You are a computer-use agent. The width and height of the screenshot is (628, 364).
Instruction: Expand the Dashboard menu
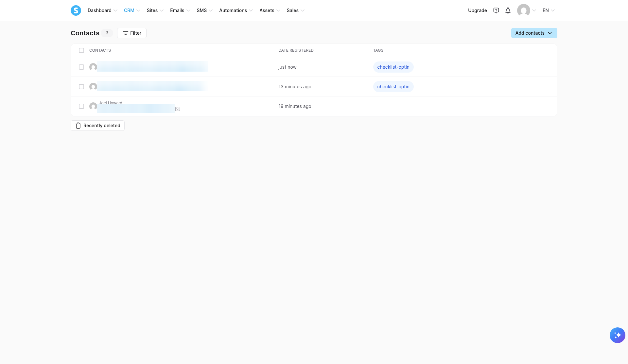[102, 10]
